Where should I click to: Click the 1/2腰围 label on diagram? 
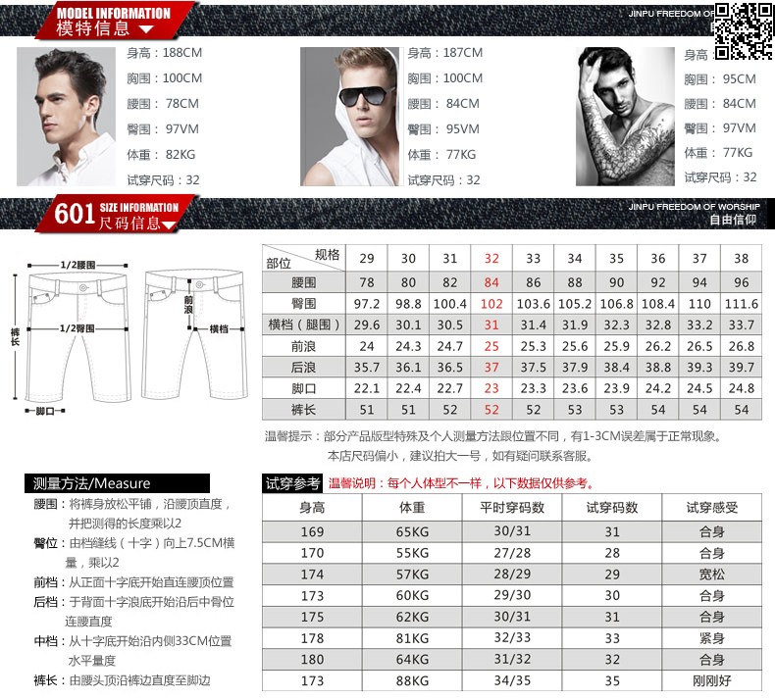pyautogui.click(x=78, y=265)
